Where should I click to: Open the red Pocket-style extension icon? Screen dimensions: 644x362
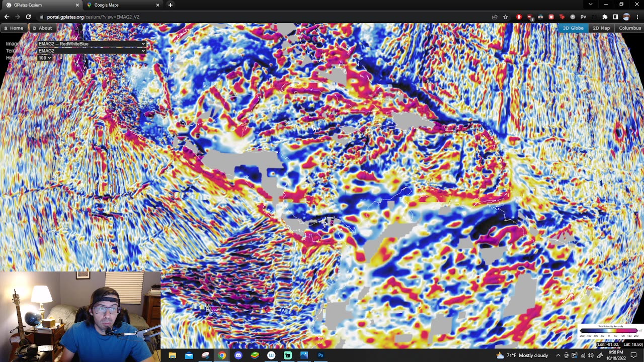551,17
